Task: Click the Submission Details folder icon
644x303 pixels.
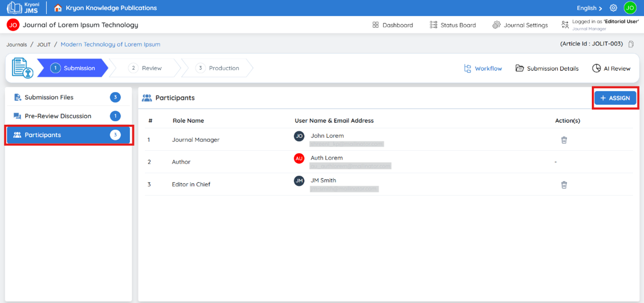Action: [x=520, y=69]
